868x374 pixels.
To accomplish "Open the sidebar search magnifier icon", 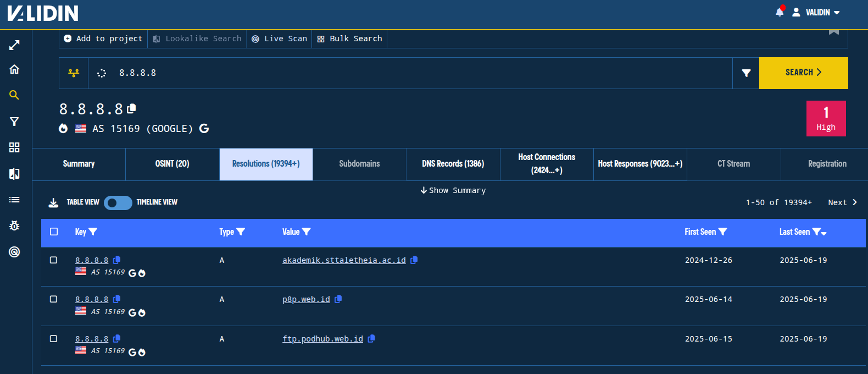I will 14,95.
